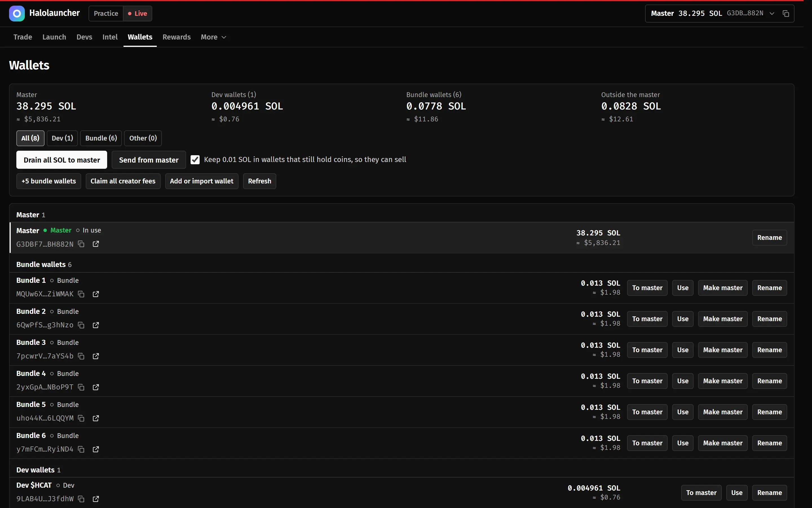Open Dev $HCAT in external explorer

(x=96, y=499)
